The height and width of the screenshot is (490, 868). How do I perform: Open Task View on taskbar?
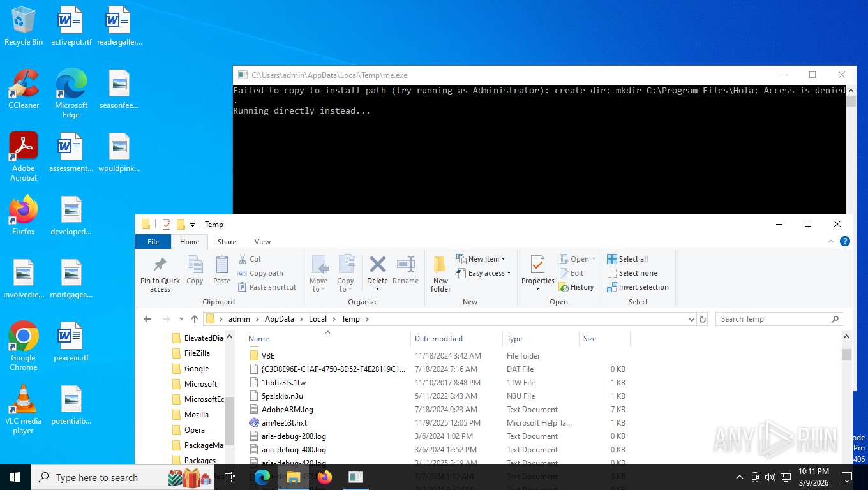(230, 477)
